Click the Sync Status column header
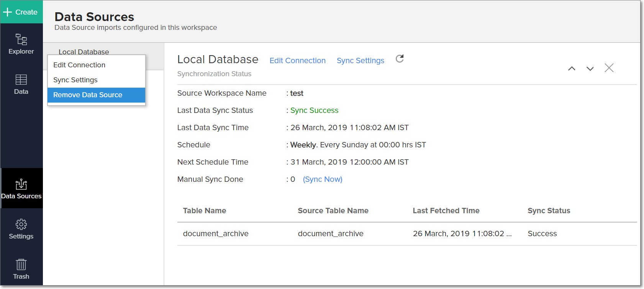Screen dimensions: 644x289 click(549, 211)
